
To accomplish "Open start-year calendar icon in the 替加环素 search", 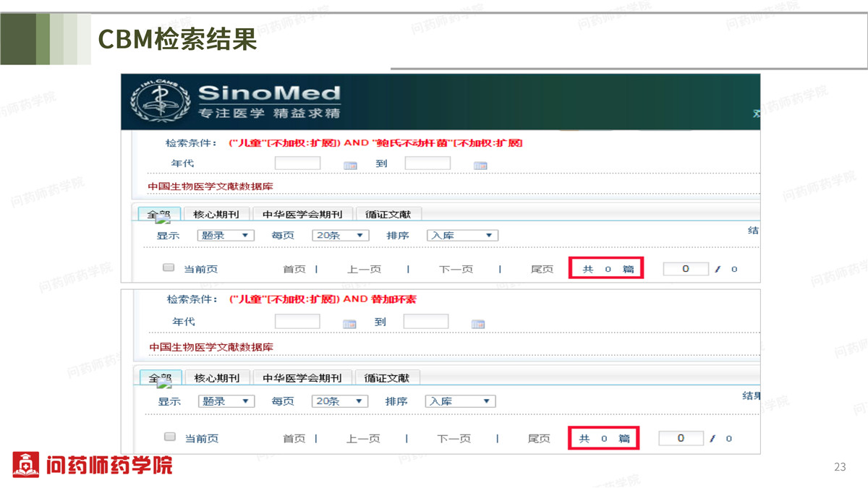I will click(x=350, y=324).
